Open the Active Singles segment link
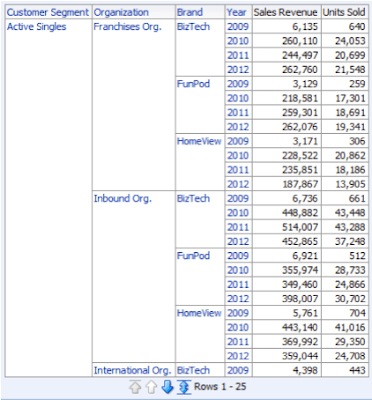The width and height of the screenshot is (372, 400). pyautogui.click(x=37, y=27)
